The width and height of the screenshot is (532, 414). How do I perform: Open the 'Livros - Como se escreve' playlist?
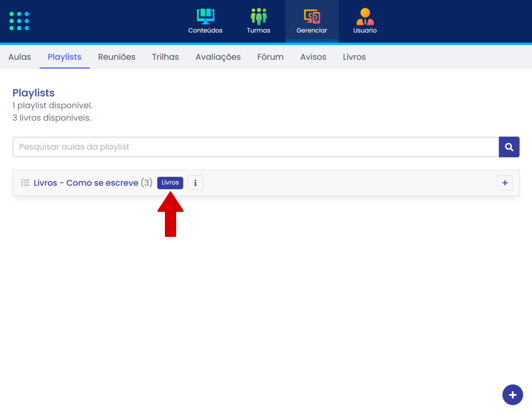click(86, 183)
